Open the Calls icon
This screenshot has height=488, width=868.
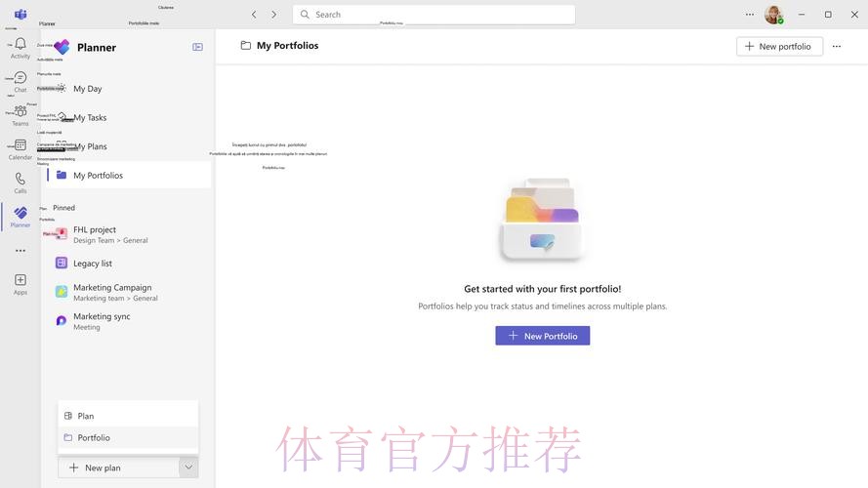(x=21, y=183)
